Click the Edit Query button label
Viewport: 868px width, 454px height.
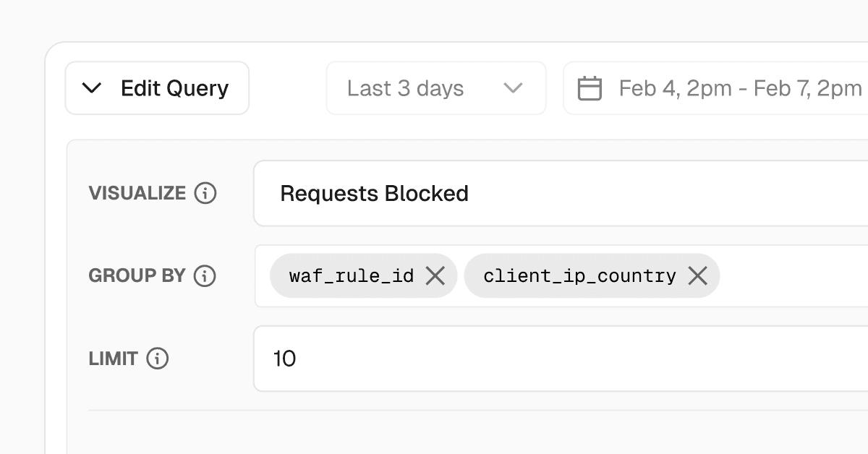click(174, 88)
